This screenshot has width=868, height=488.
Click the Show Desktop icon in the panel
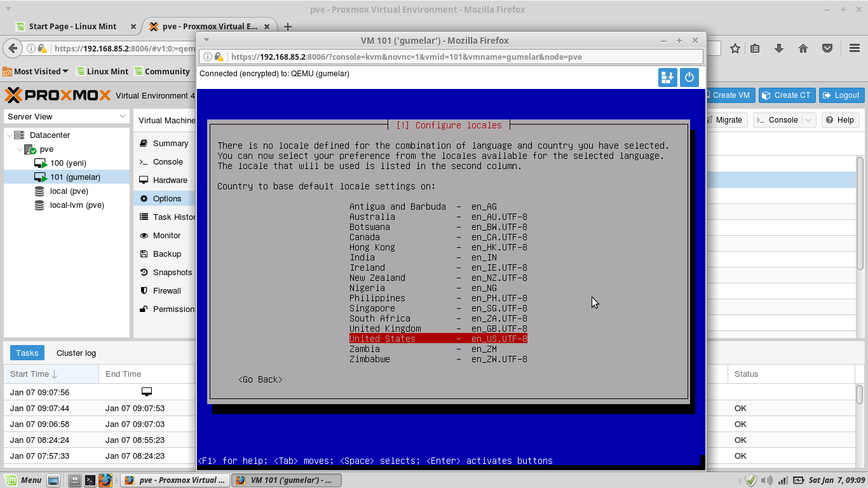[54, 480]
